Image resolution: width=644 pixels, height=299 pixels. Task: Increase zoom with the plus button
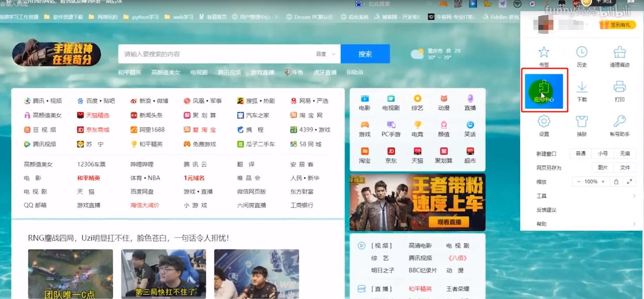point(603,182)
